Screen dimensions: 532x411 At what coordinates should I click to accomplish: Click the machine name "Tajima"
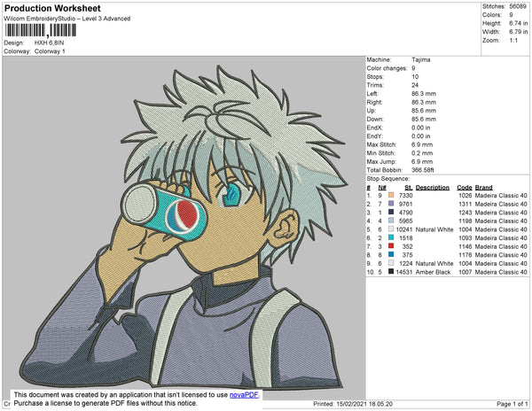[420, 59]
